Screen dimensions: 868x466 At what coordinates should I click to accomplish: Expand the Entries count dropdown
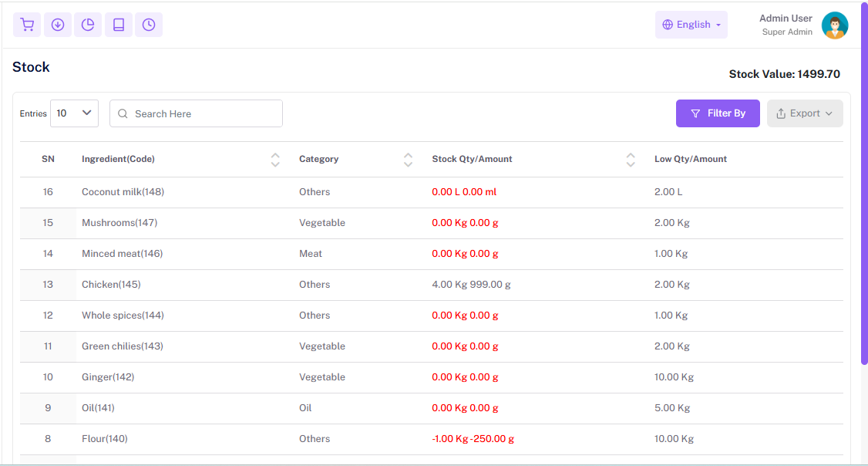(x=74, y=113)
